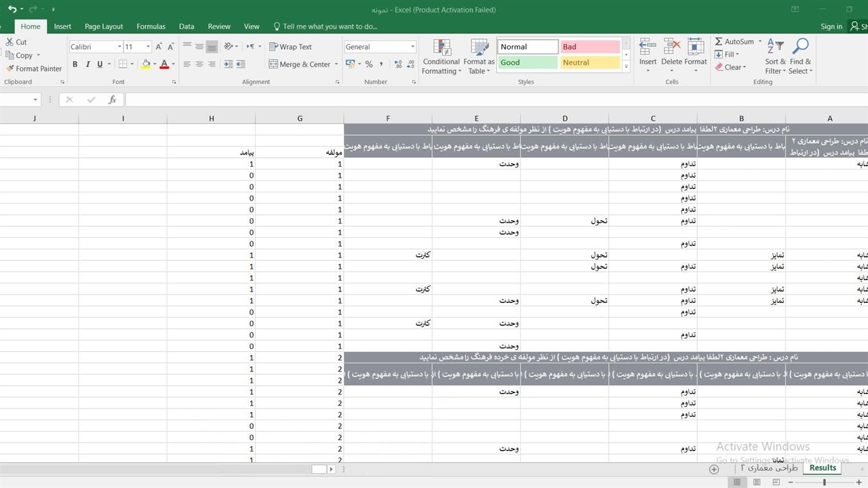
Task: Toggle Wrap Text for cells
Action: tap(290, 47)
